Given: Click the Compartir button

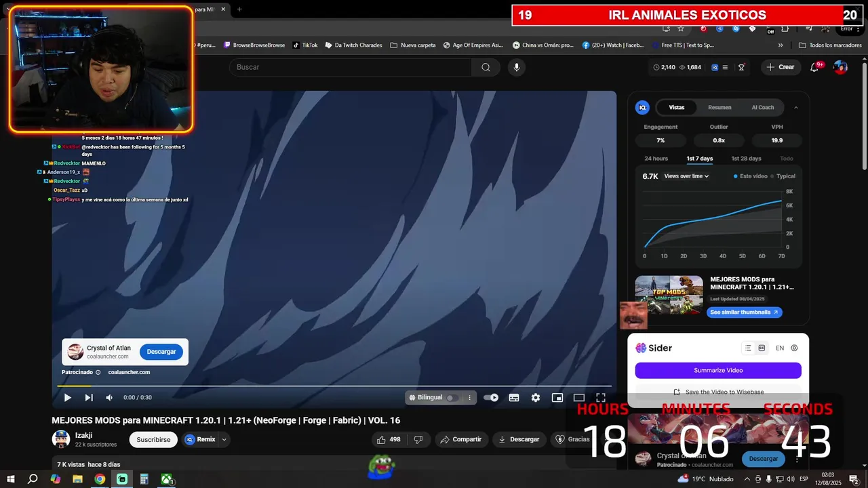Looking at the screenshot, I should (x=460, y=439).
